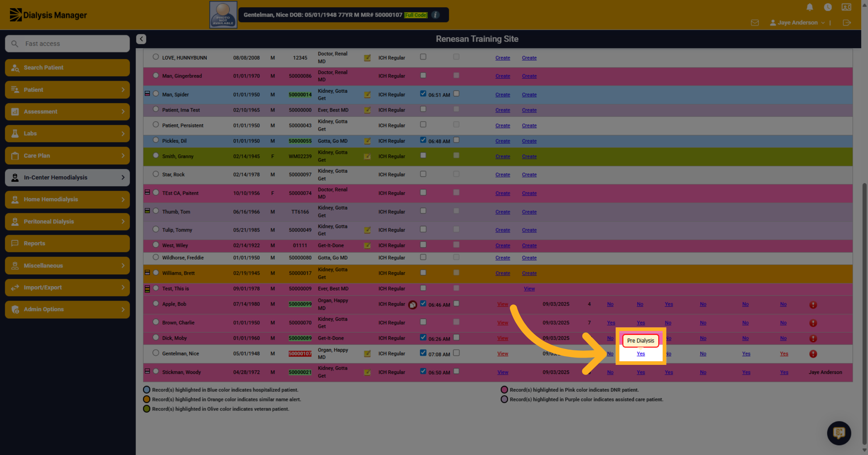Expand the row toggle for Stickman, Woody
The height and width of the screenshot is (455, 868).
[x=147, y=371]
